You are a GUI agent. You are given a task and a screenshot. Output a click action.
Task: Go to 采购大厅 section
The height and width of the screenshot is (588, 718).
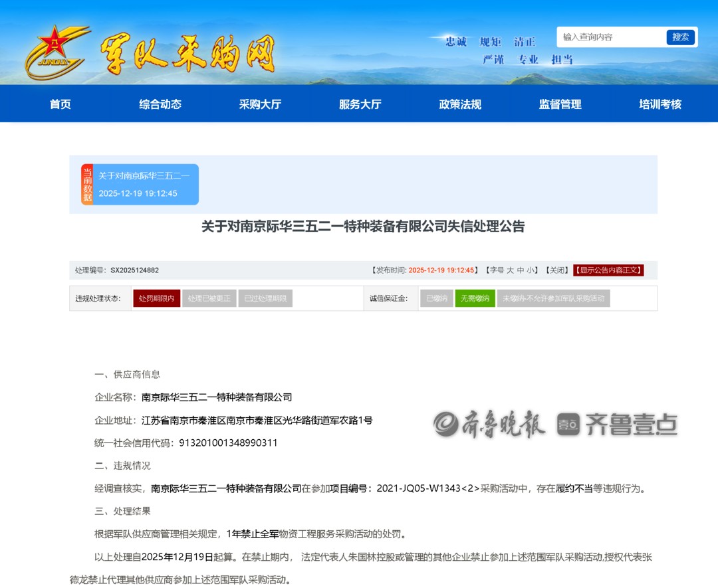click(260, 104)
